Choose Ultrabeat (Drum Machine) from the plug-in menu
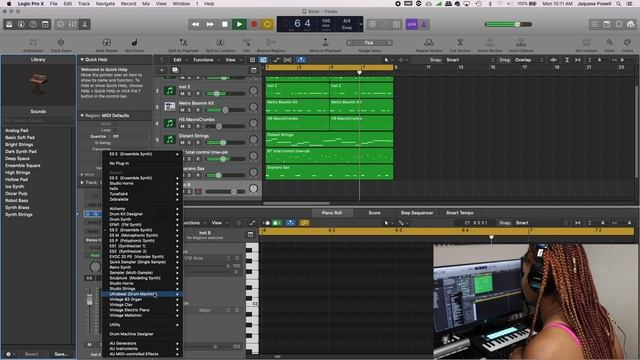 [142, 294]
